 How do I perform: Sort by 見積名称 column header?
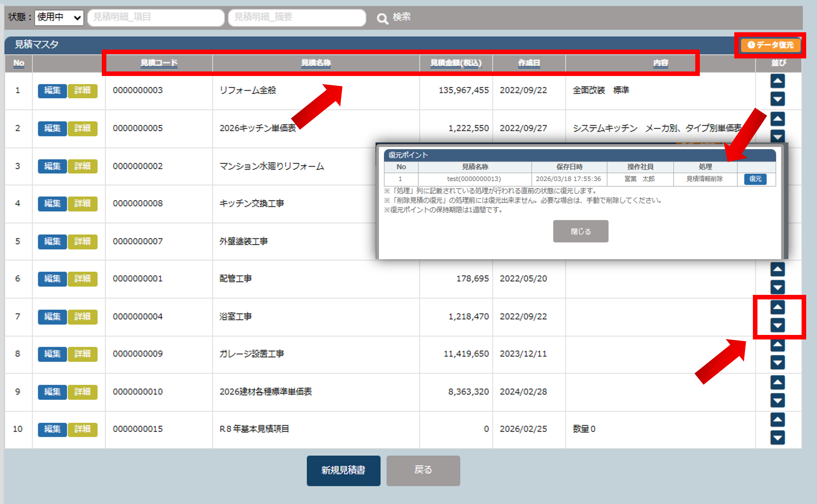coord(316,63)
